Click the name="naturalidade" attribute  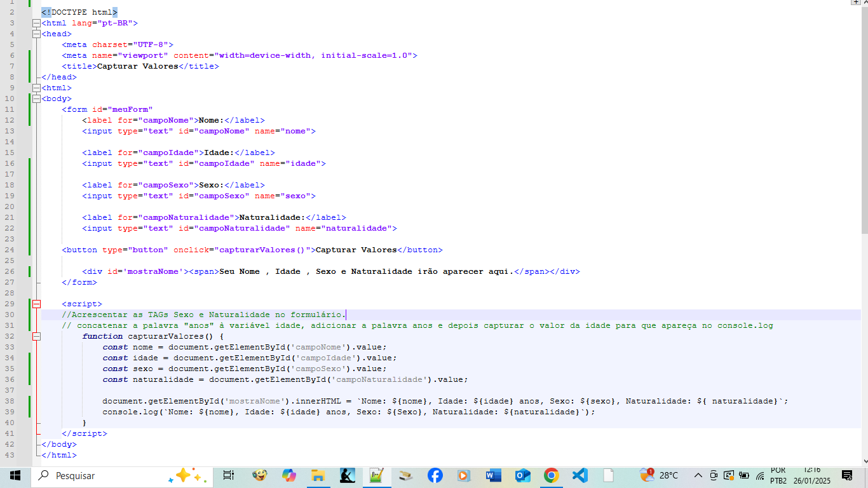tap(344, 228)
